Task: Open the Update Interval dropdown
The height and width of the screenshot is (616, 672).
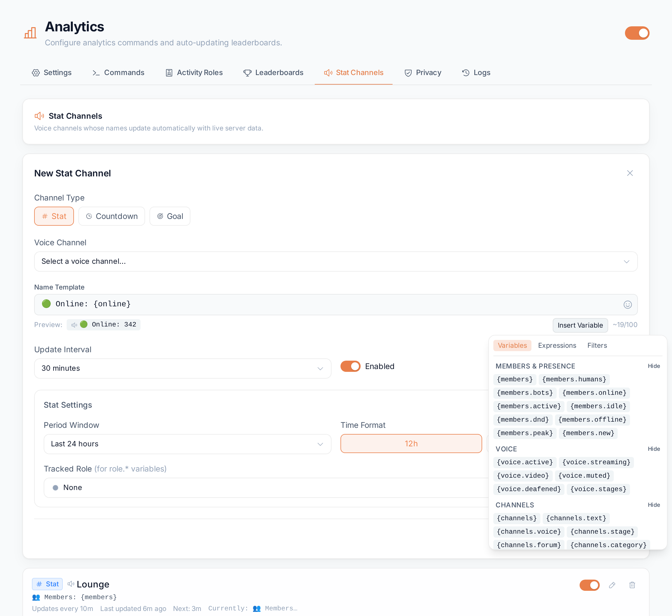Action: pos(183,368)
